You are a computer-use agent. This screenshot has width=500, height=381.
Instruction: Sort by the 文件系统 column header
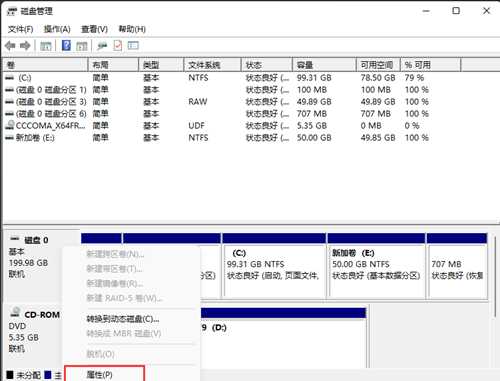point(212,65)
